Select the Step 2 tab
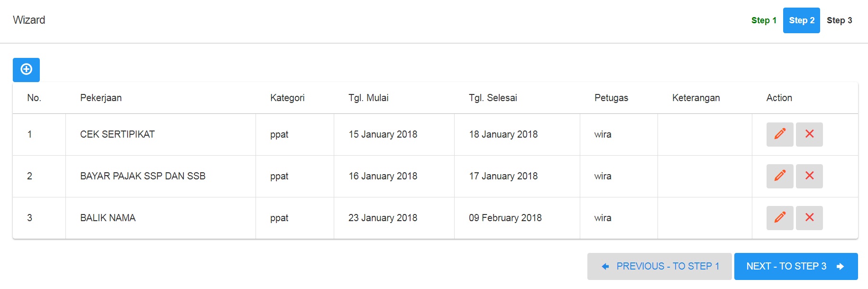This screenshot has width=868, height=289. click(x=802, y=20)
